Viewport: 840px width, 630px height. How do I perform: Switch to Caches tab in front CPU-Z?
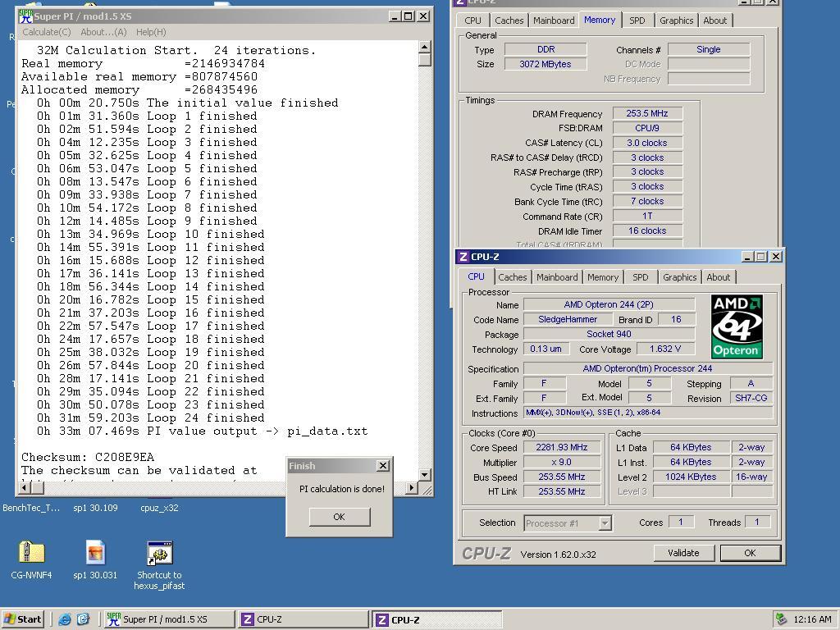click(512, 277)
